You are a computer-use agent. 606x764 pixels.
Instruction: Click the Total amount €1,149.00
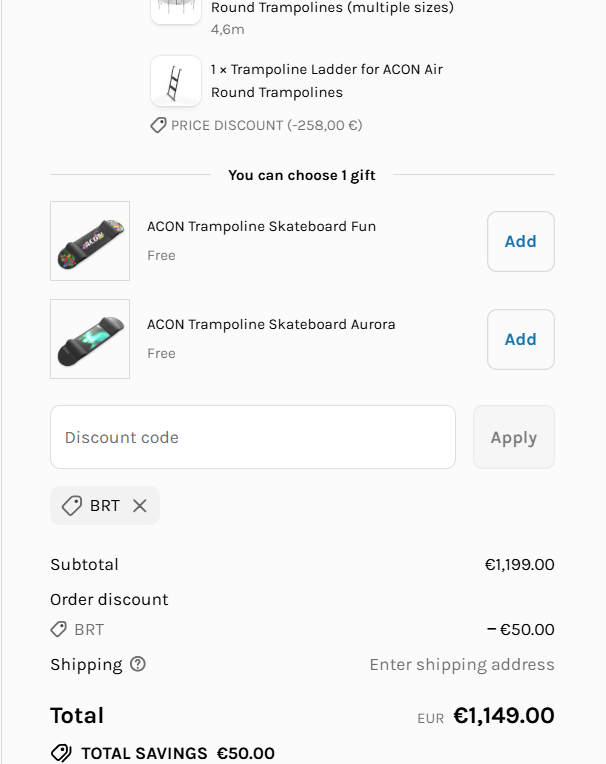503,716
